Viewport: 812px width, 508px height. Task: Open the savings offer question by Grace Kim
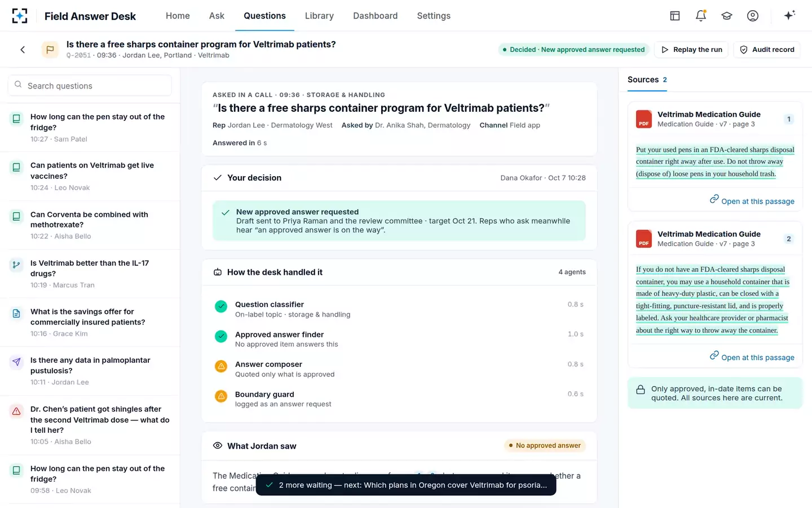pyautogui.click(x=90, y=322)
